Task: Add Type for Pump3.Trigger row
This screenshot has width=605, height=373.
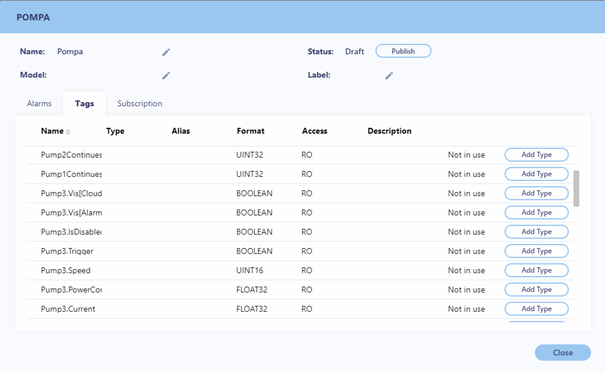Action: tap(536, 251)
